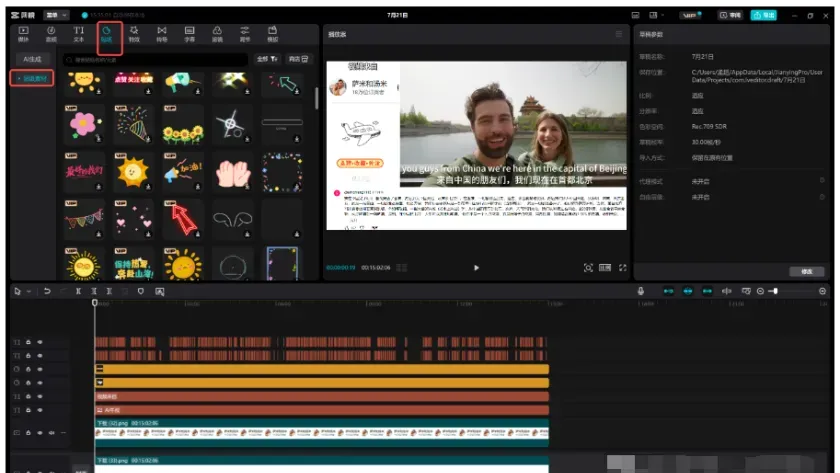840x473 pixels.
Task: Zoom in the timeline with the plus icon
Action: [x=822, y=291]
